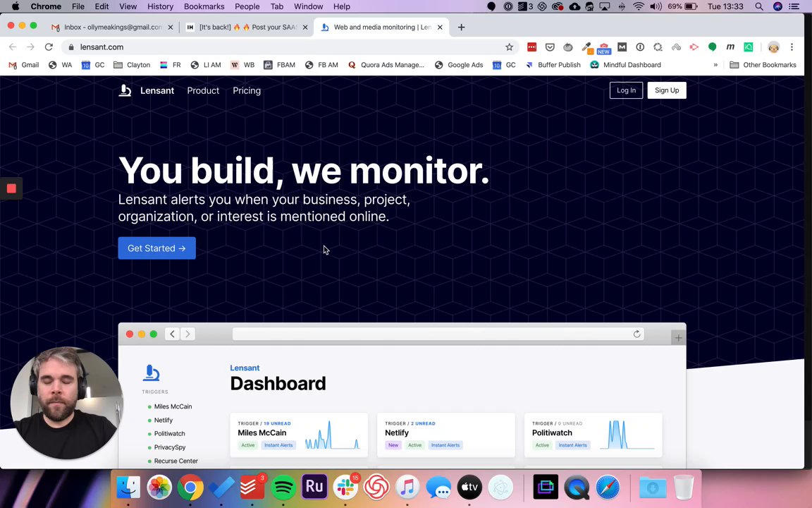Open the Gmail bookmark

(24, 65)
